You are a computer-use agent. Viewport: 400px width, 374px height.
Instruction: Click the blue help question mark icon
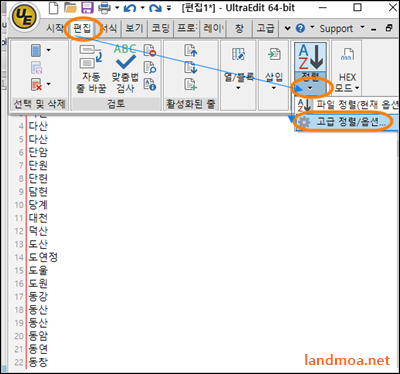coord(300,29)
